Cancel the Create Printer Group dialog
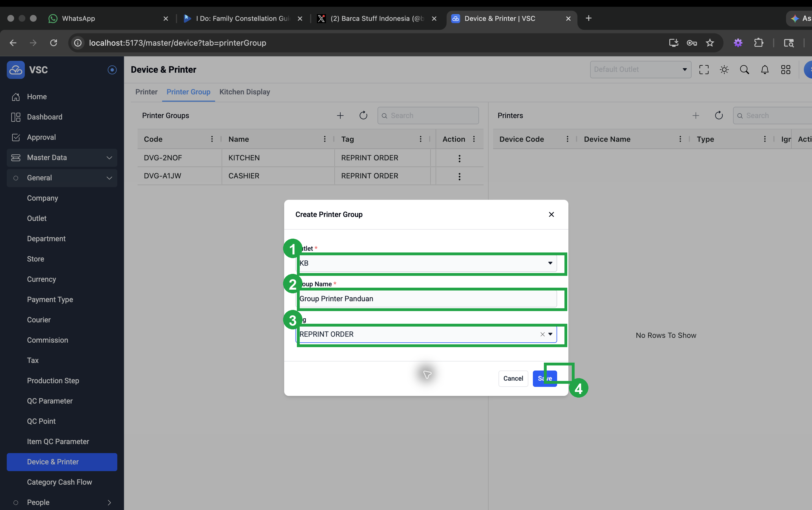The width and height of the screenshot is (812, 510). pos(513,378)
